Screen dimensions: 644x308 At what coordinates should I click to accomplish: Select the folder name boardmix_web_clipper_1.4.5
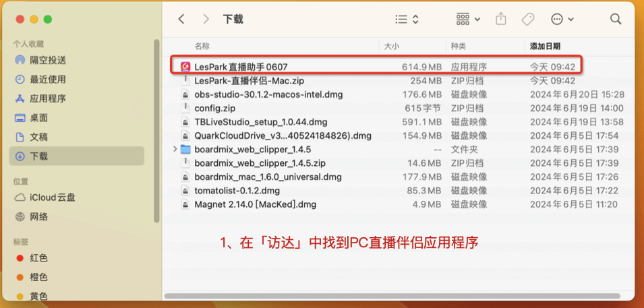point(253,149)
